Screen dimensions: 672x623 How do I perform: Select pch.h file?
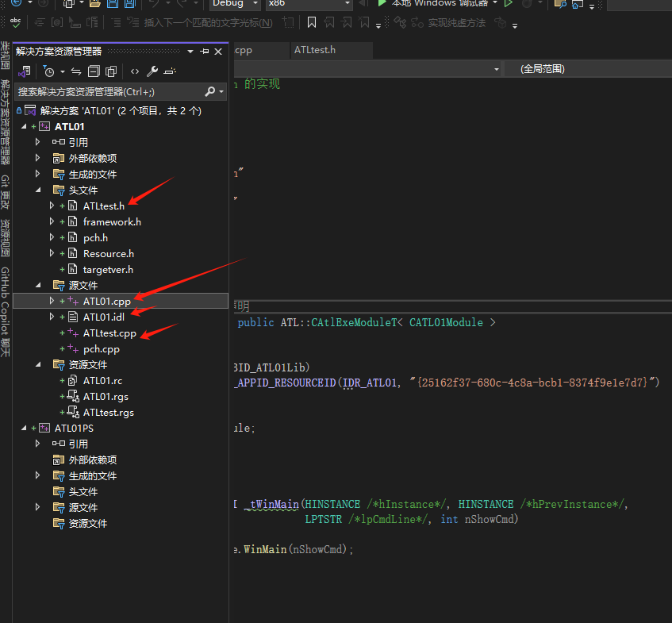[x=95, y=237]
